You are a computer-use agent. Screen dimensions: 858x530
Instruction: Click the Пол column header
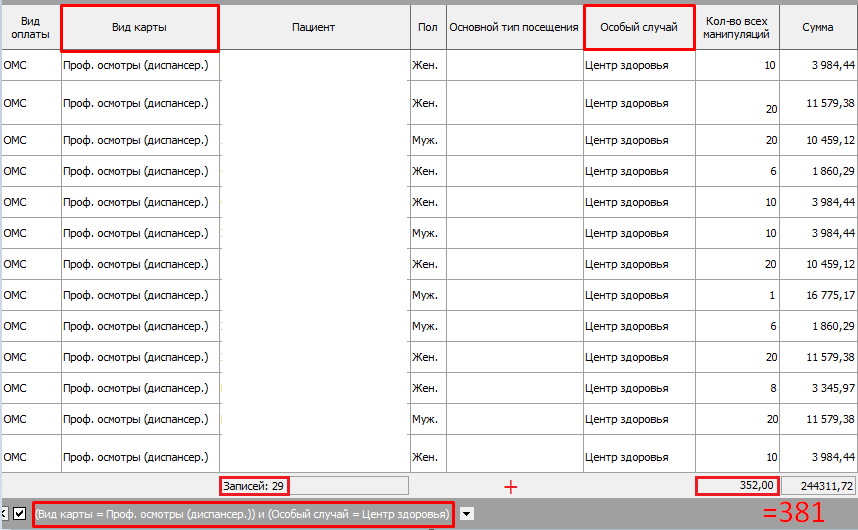click(428, 27)
